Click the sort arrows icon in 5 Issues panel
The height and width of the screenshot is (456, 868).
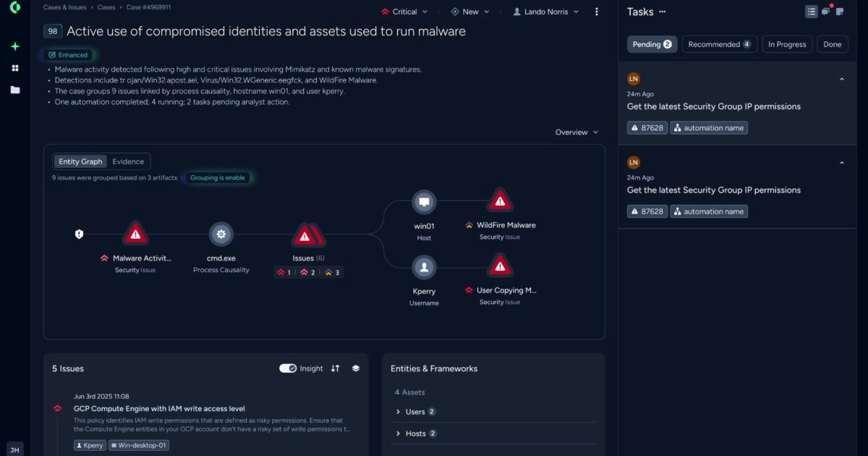(x=335, y=368)
